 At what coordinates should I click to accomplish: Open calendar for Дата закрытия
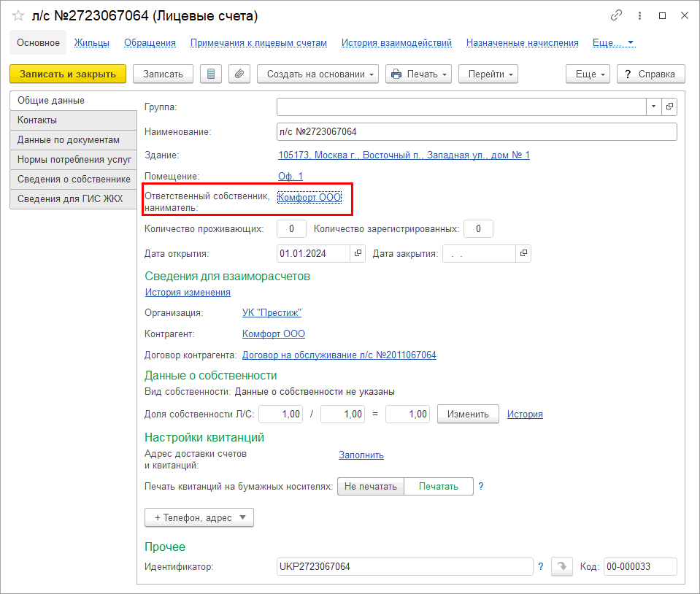coord(523,253)
